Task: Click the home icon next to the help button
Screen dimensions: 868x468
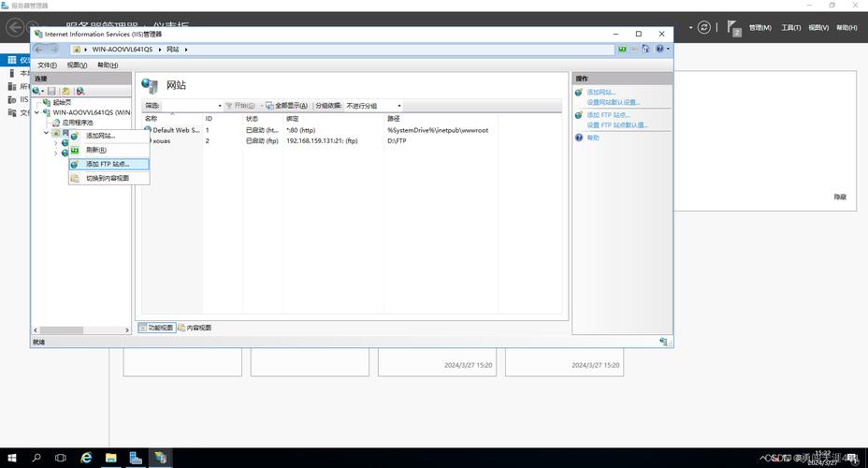Action: [645, 49]
